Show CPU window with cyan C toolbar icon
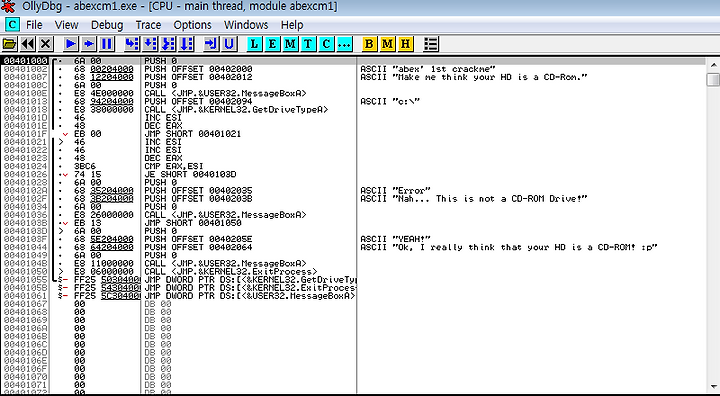 click(326, 44)
